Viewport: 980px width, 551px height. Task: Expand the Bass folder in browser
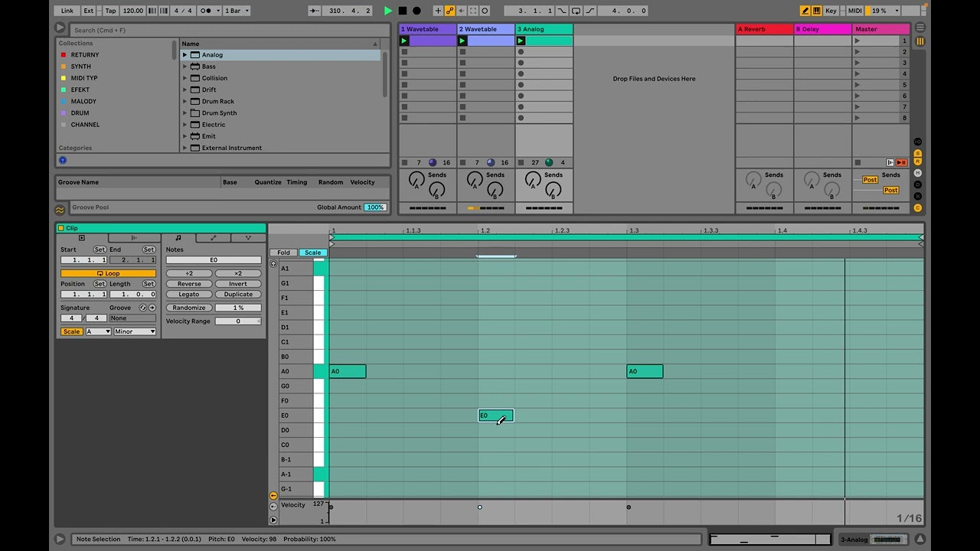coord(185,67)
